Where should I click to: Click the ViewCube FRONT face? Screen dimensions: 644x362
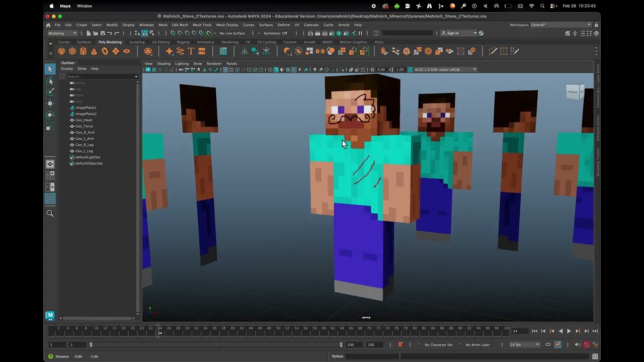pyautogui.click(x=573, y=92)
